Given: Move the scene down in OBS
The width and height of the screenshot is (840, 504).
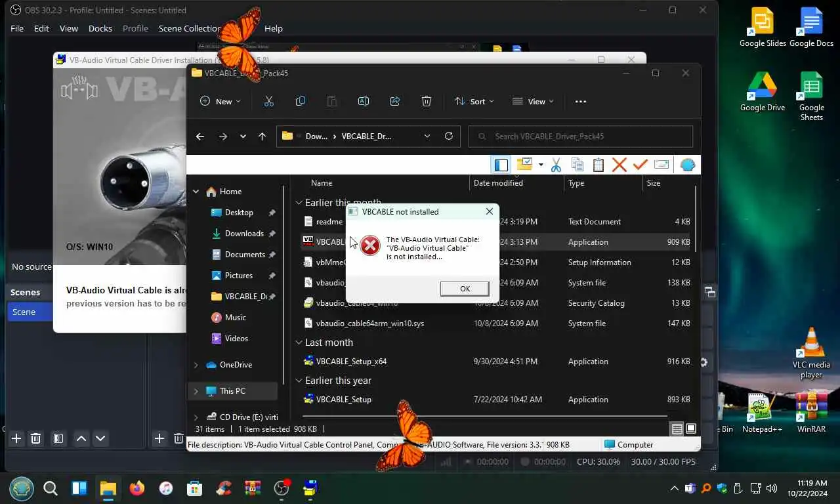Looking at the screenshot, I should [x=100, y=438].
